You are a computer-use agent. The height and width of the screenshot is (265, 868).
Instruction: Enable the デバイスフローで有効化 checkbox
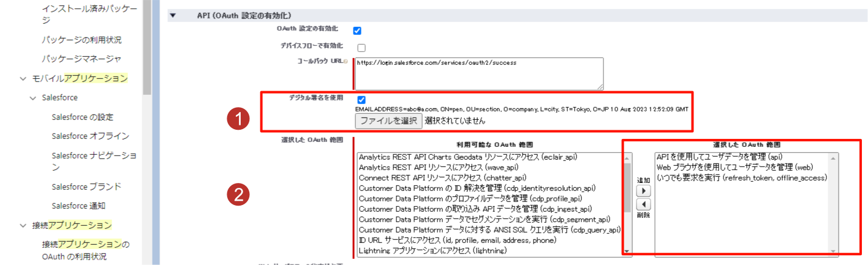361,47
